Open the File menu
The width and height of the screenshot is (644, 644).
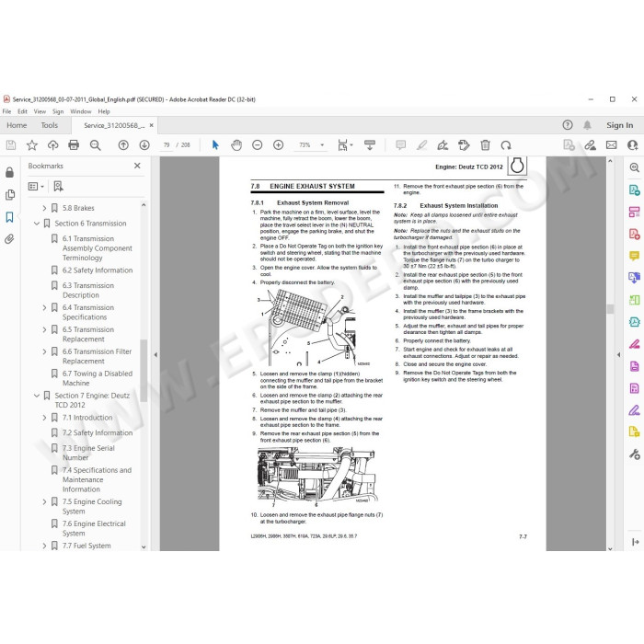coord(7,111)
